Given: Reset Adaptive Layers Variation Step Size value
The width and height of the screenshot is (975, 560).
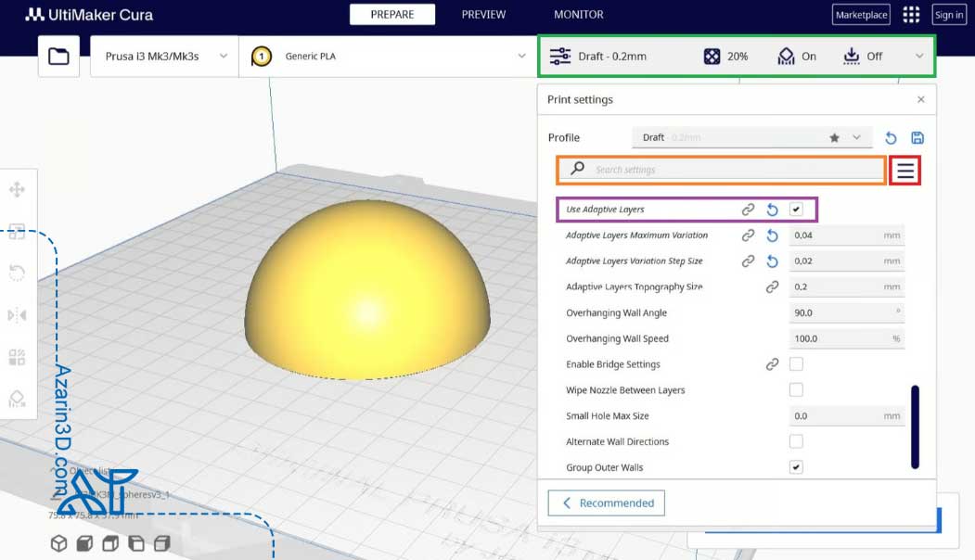Looking at the screenshot, I should coord(772,261).
